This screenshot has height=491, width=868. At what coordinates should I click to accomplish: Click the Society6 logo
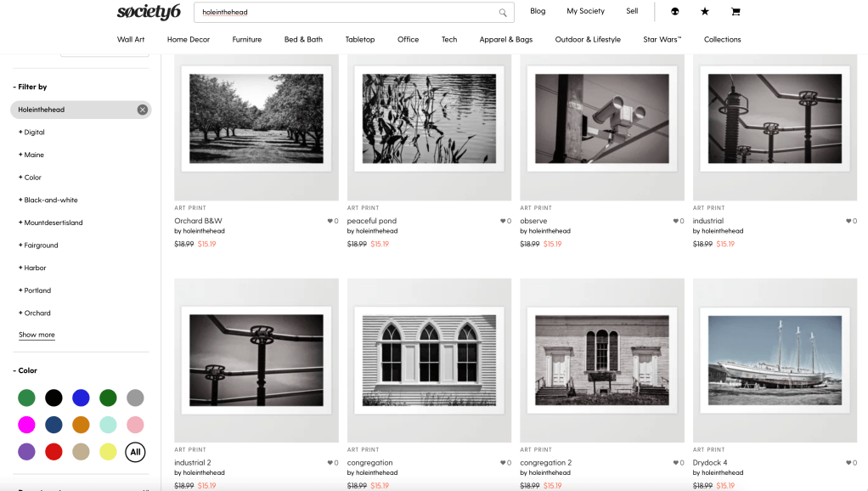pyautogui.click(x=149, y=12)
